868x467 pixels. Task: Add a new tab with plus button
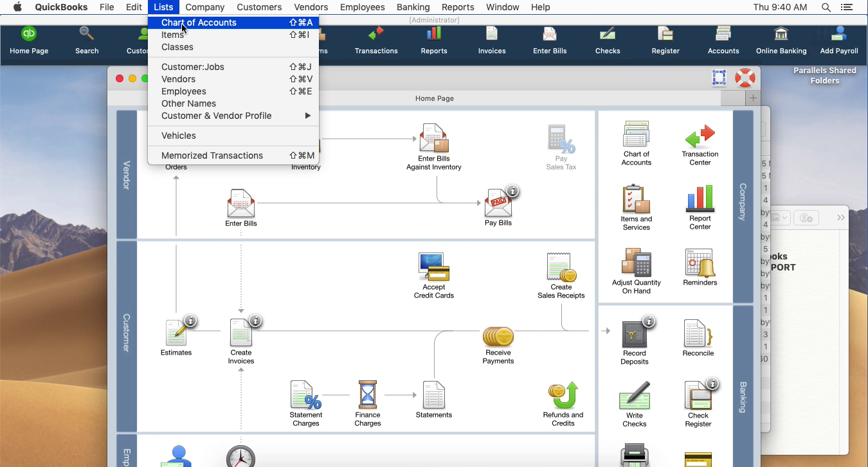[752, 98]
